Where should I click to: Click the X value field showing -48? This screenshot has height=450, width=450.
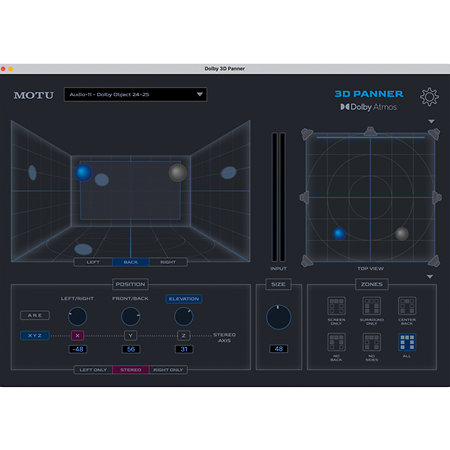point(78,349)
